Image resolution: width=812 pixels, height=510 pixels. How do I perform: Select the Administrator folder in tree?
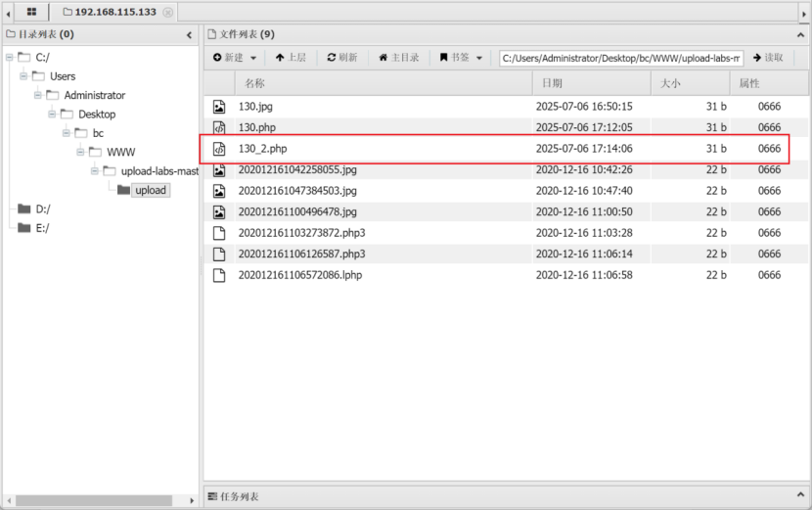(95, 95)
